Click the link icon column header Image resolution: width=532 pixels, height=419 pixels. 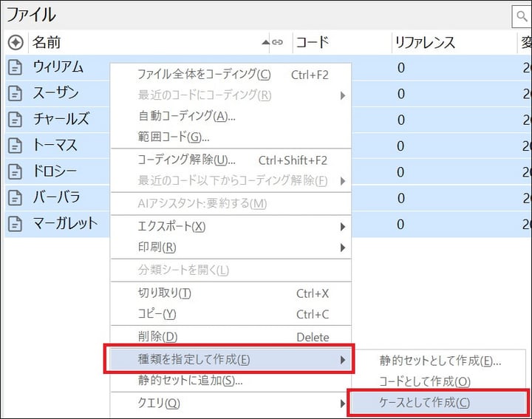point(277,43)
